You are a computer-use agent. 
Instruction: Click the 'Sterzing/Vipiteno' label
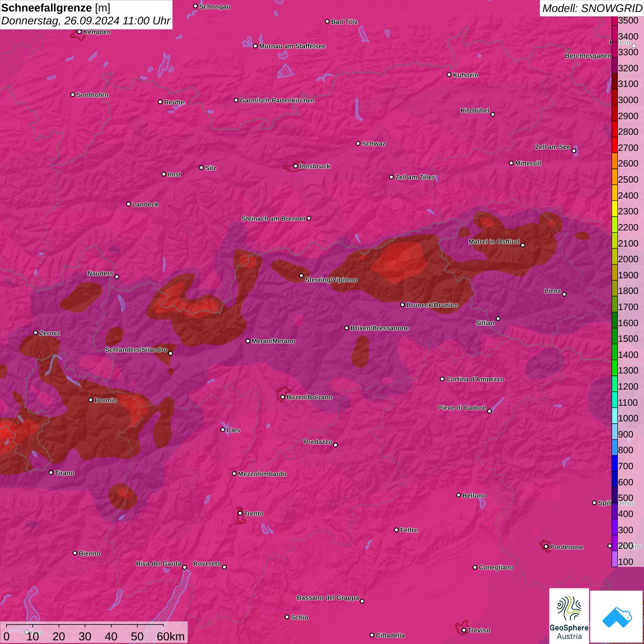point(331,280)
